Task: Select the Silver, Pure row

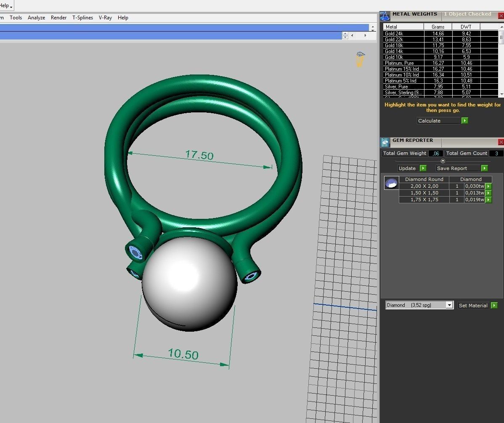Action: pos(440,87)
